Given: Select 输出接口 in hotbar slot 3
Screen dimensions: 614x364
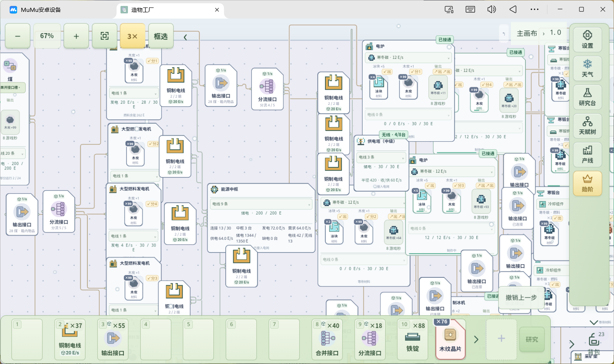Looking at the screenshot, I should click(x=113, y=339).
